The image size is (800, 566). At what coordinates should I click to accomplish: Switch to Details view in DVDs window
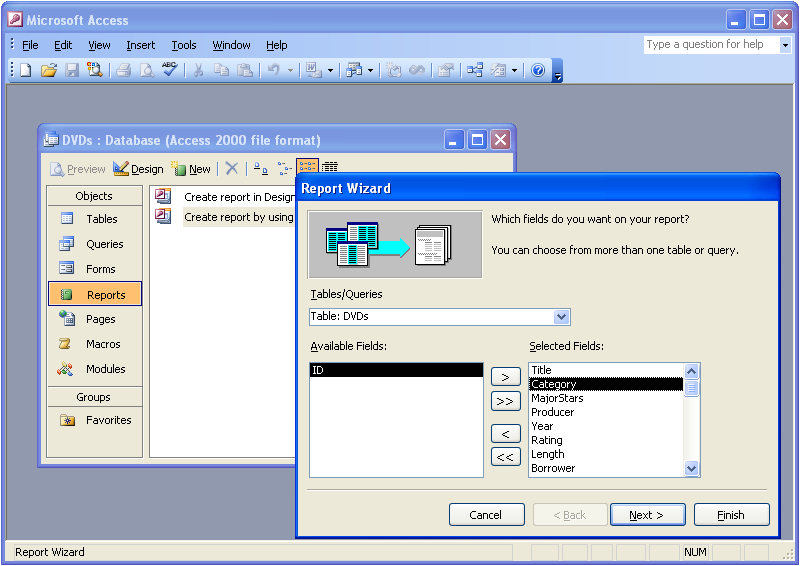(x=330, y=167)
